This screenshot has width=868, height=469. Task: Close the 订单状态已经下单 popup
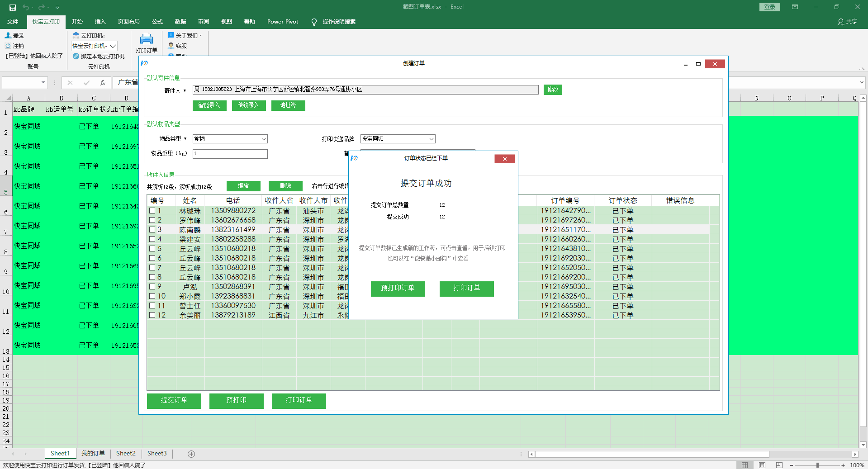point(504,159)
